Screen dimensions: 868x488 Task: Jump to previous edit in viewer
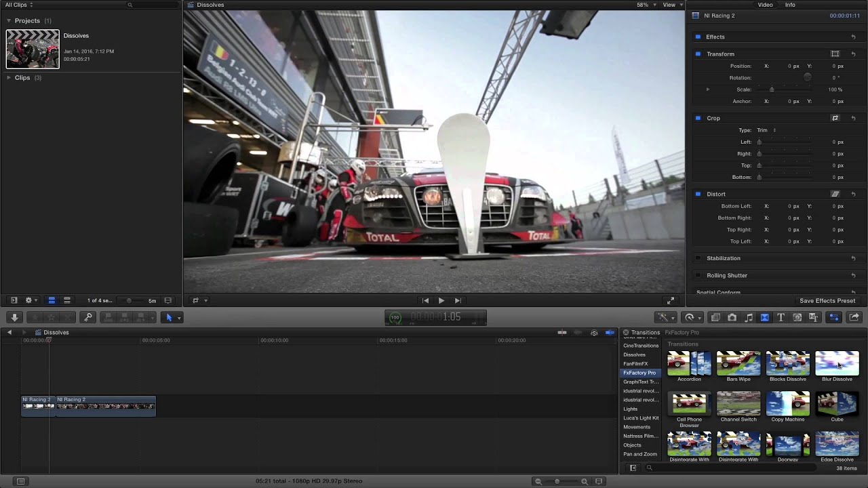[x=425, y=300]
